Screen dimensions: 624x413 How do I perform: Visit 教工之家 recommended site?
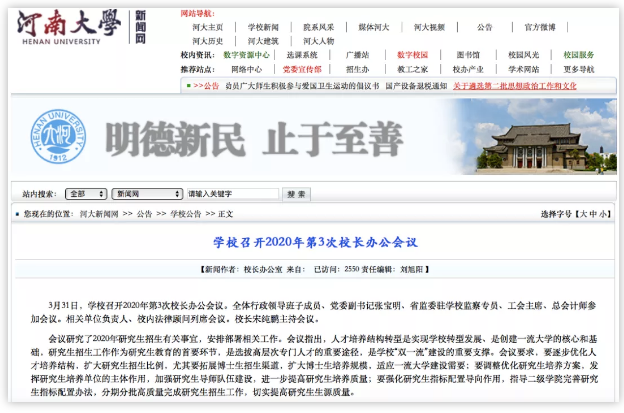click(x=413, y=70)
